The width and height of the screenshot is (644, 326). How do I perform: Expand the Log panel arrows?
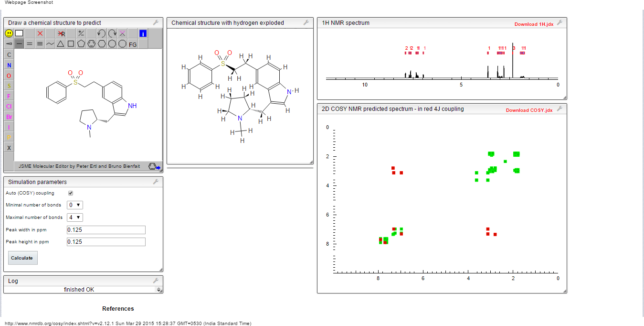(158, 290)
